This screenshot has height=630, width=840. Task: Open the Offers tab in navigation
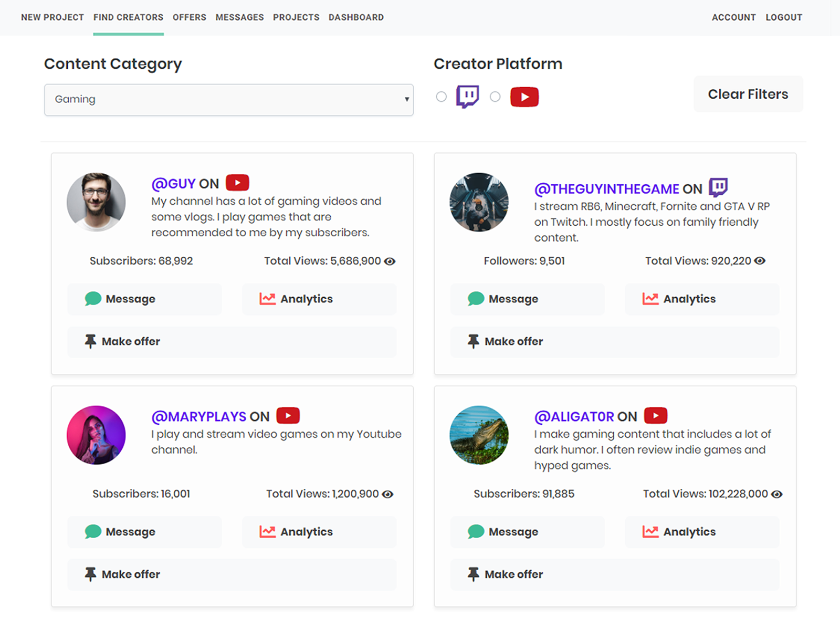(x=189, y=17)
